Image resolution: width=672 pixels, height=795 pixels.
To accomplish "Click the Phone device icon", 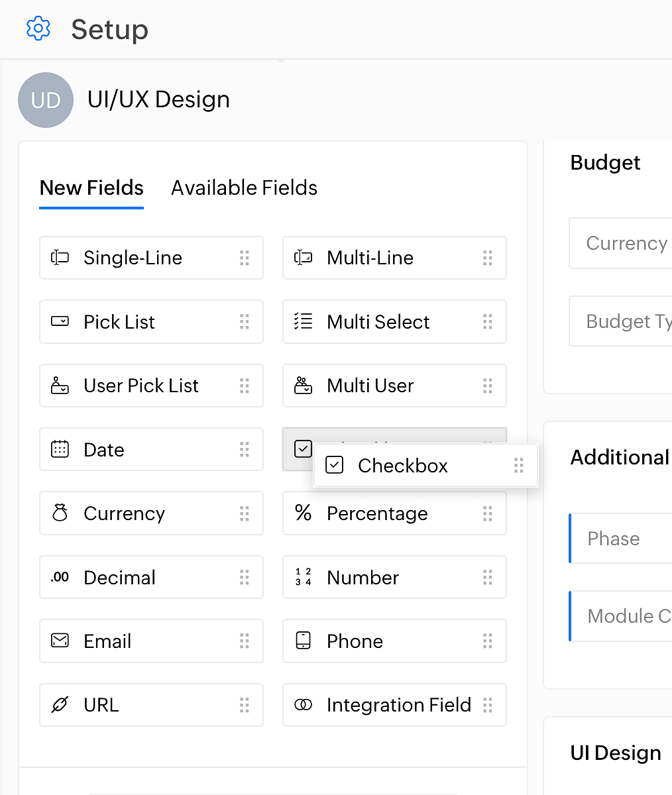I will [x=303, y=641].
